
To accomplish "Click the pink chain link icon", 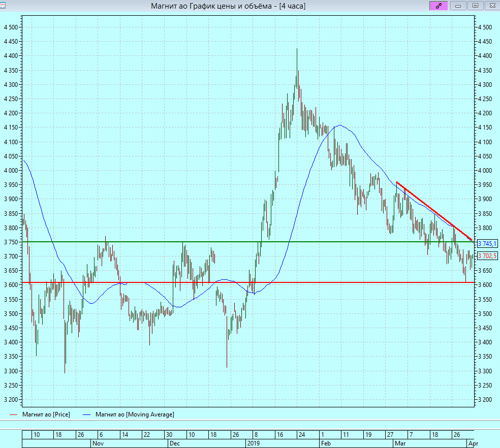I will 439,6.
